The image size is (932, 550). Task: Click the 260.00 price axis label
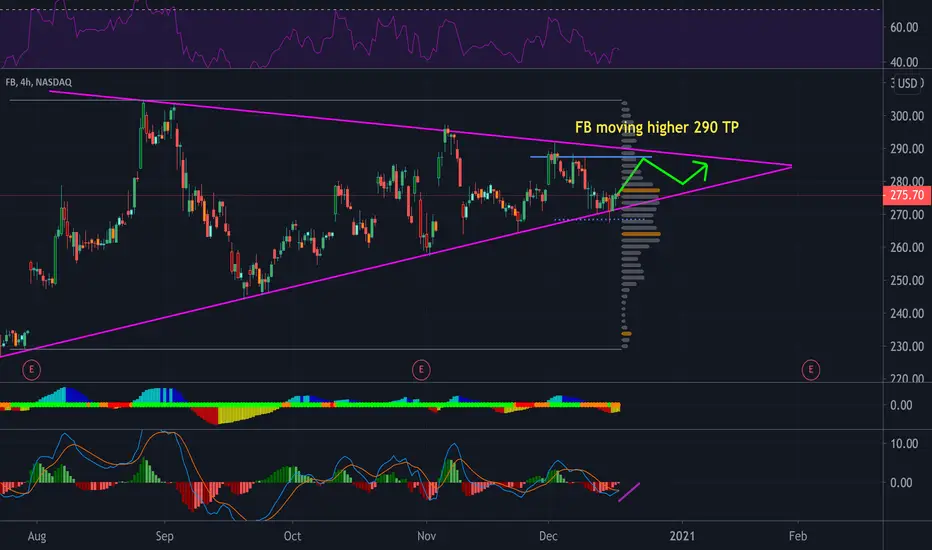906,247
